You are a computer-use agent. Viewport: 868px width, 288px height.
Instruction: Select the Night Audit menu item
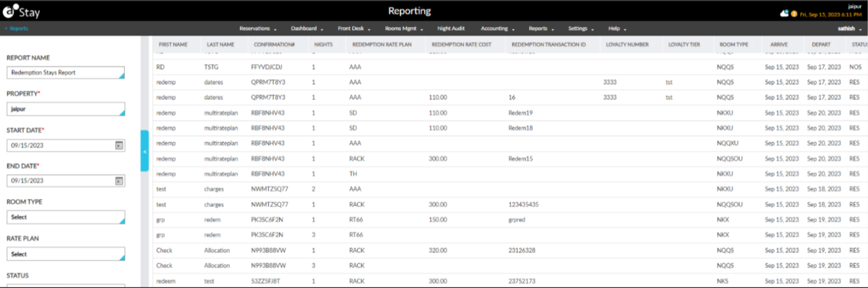tap(451, 29)
